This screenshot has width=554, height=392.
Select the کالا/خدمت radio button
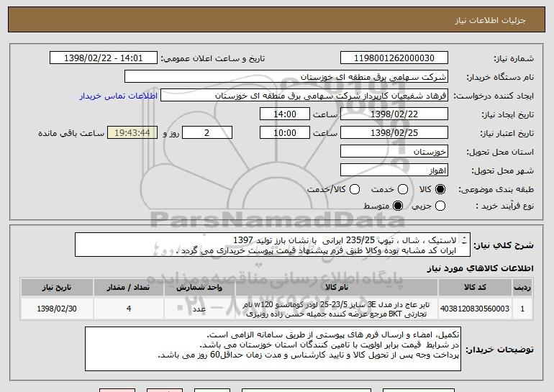click(x=355, y=189)
